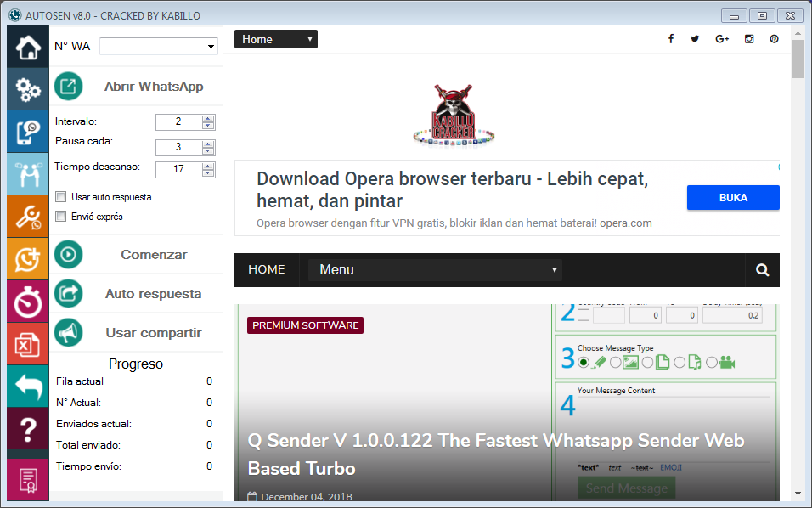812x508 pixels.
Task: Click the add WhatsApp chat sidebar icon
Action: point(28,259)
